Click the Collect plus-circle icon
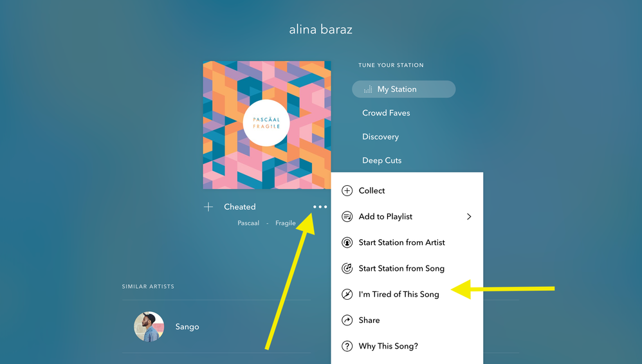Viewport: 642px width, 364px height. (347, 191)
